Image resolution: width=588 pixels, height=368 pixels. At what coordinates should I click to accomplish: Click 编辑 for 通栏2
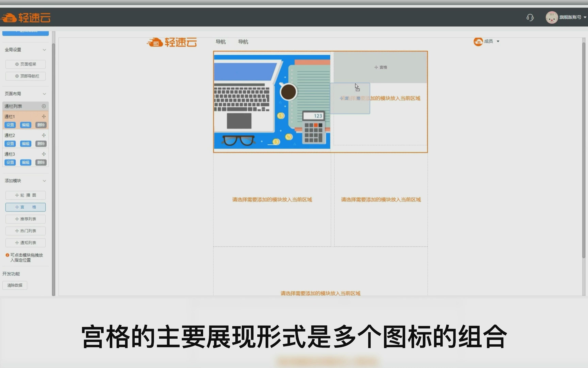tap(26, 144)
